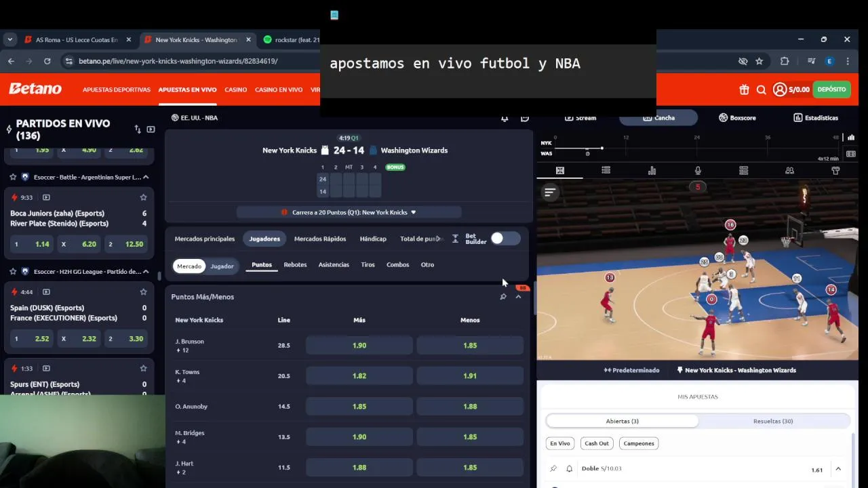The height and width of the screenshot is (488, 868).
Task: Open the Carrera a 20 Puntos market dropdown
Action: (x=349, y=212)
